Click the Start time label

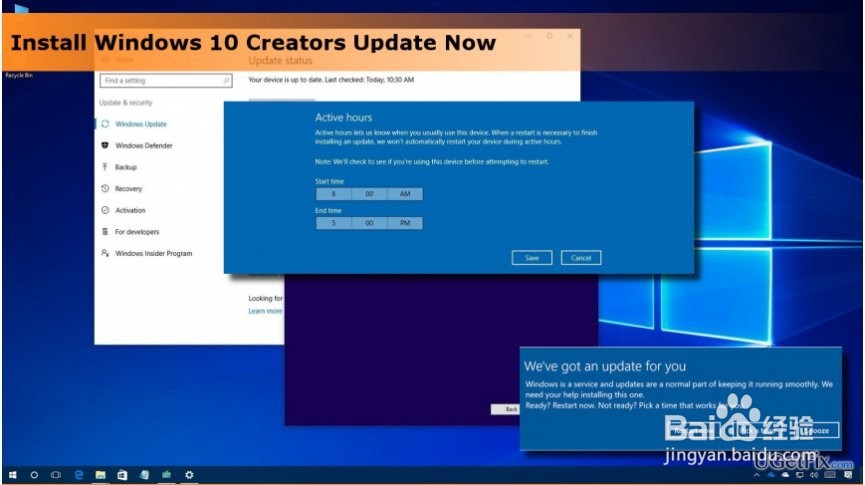click(x=329, y=182)
